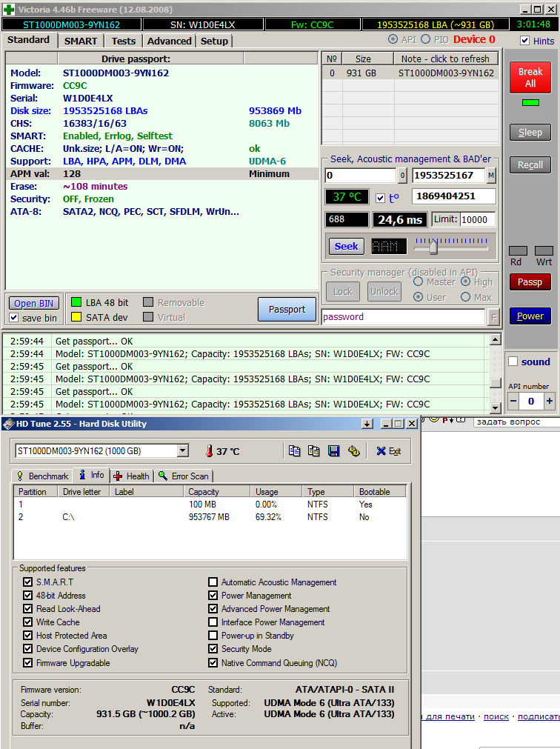Enable the sound checkbox
Image resolution: width=560 pixels, height=749 pixels.
(513, 362)
